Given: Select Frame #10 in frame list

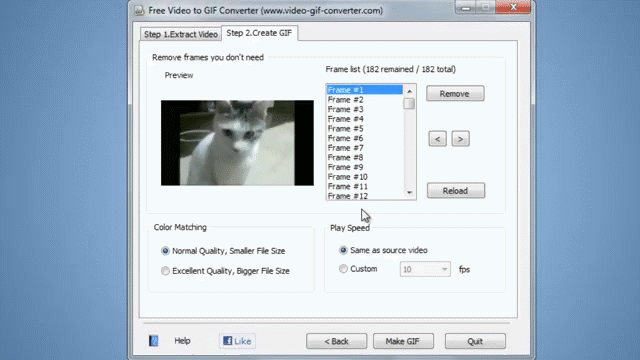Looking at the screenshot, I should [365, 177].
